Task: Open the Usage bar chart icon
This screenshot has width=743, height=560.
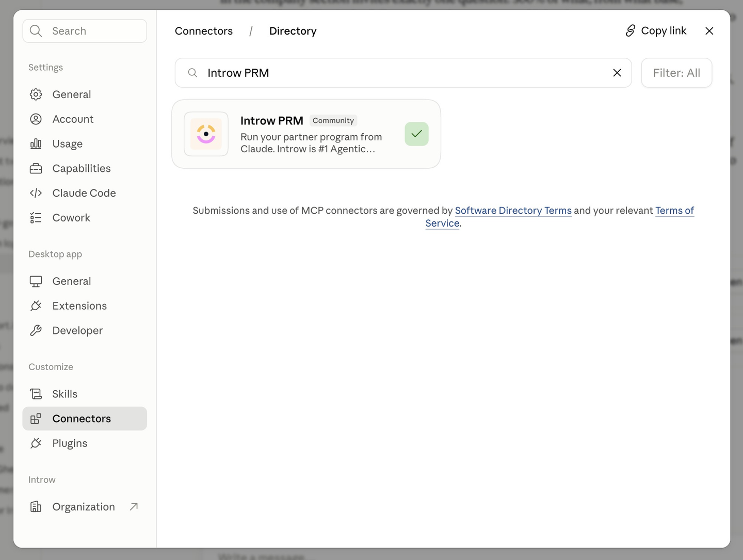Action: [36, 143]
